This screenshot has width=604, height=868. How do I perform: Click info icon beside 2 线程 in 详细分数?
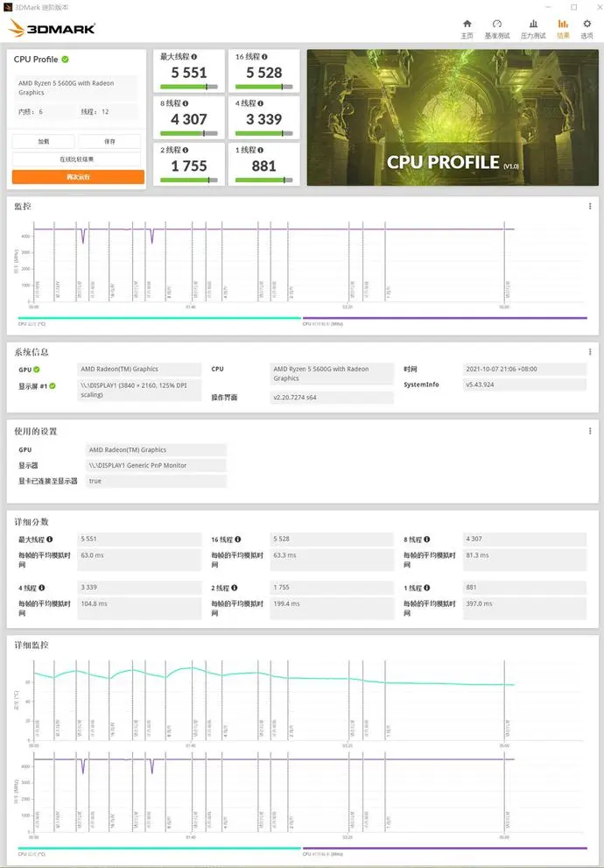pos(234,588)
